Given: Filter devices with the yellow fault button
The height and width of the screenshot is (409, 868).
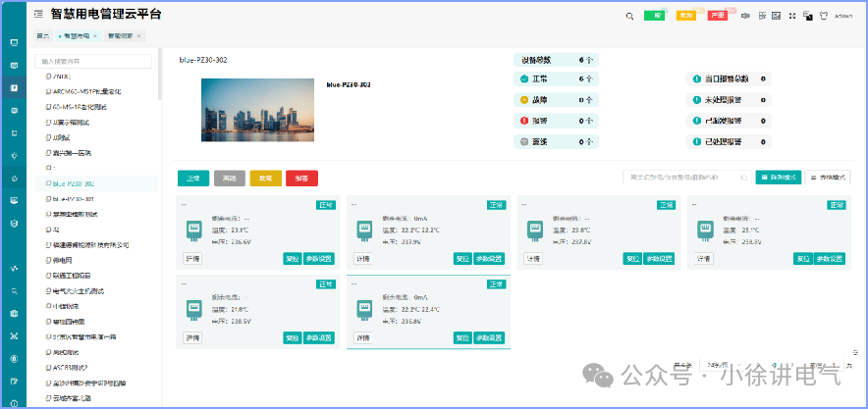Looking at the screenshot, I should [x=265, y=179].
